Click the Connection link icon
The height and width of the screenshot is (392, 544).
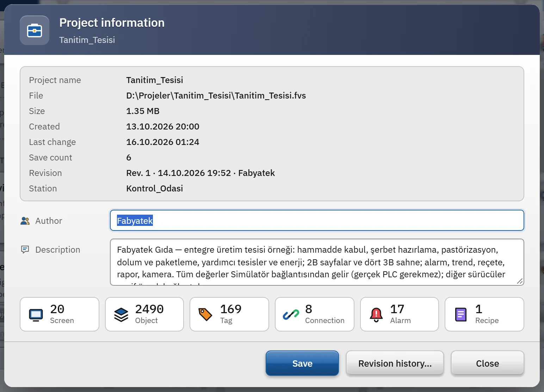291,315
